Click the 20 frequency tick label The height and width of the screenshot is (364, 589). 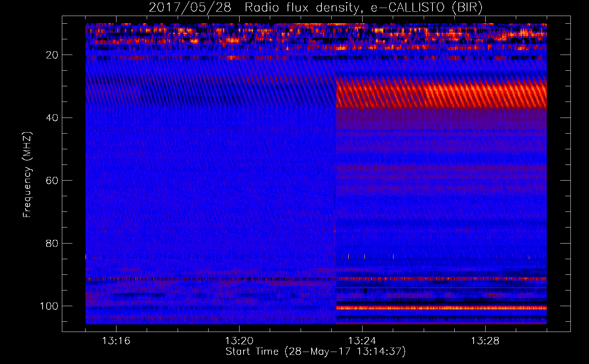pos(52,55)
